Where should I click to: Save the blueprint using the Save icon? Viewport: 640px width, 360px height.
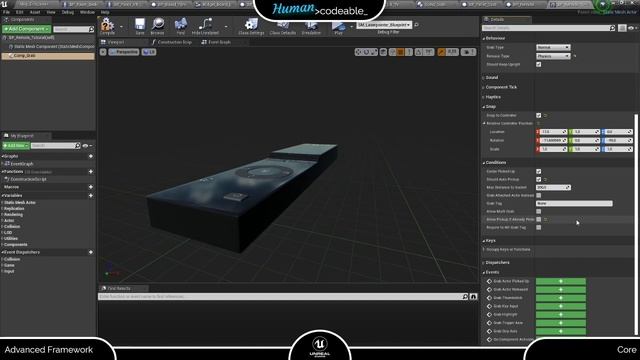[140, 25]
